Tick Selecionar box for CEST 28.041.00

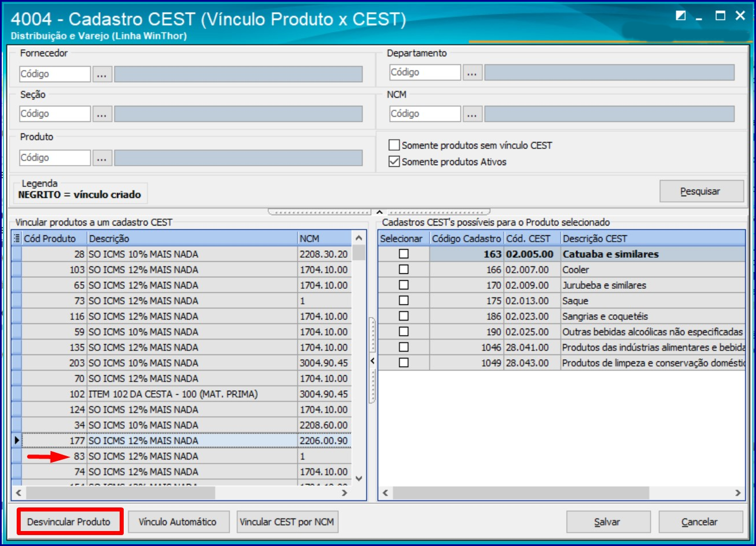(x=404, y=347)
